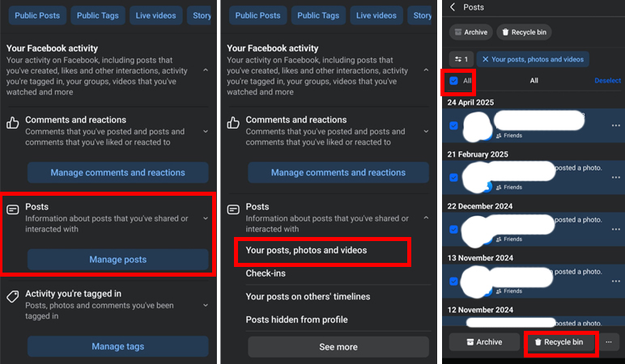Select Public Posts tab in middle panel
Image resolution: width=625 pixels, height=364 pixels.
(x=258, y=15)
